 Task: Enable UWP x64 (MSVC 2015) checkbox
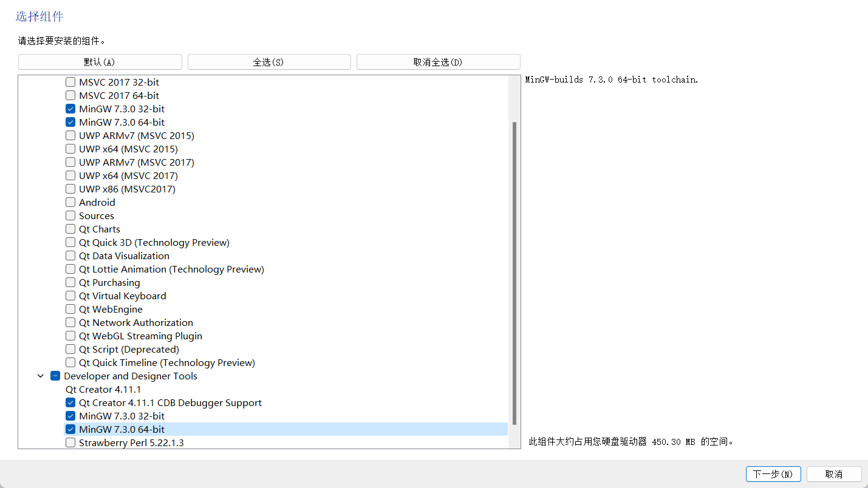(70, 149)
